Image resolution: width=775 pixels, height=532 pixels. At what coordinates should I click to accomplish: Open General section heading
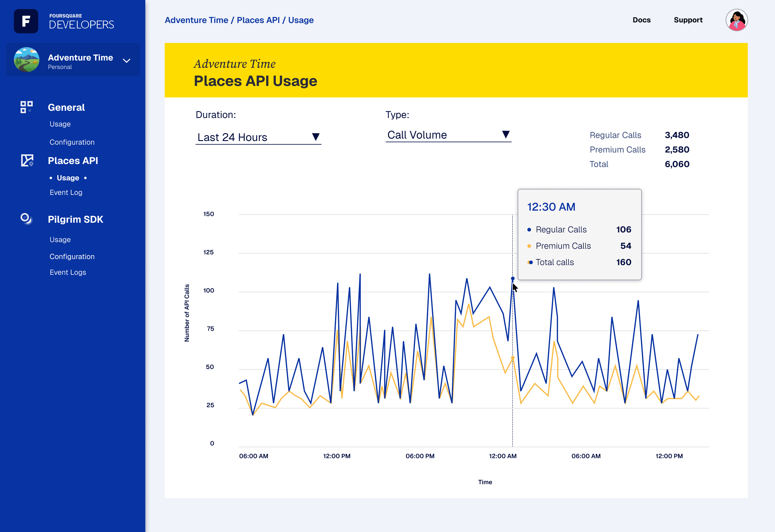coord(66,107)
